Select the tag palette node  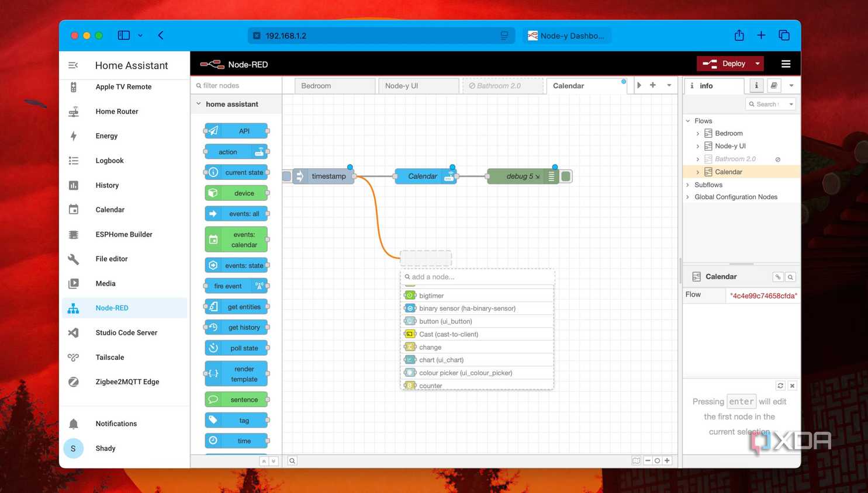coord(236,420)
